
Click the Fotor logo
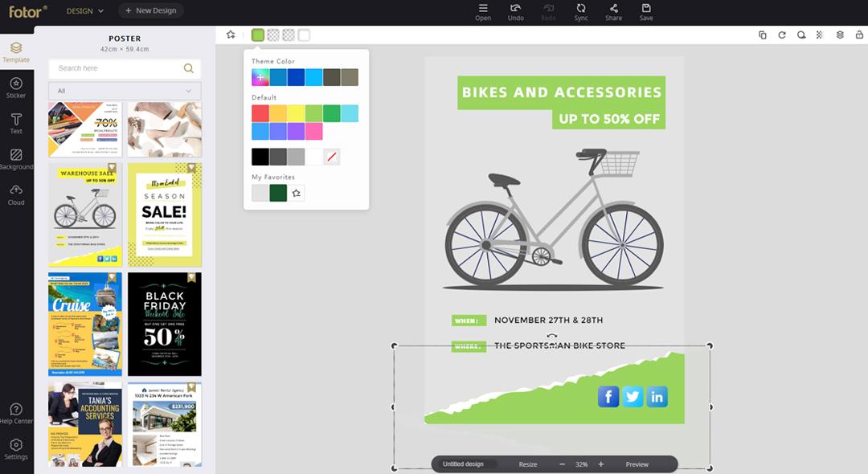(27, 11)
